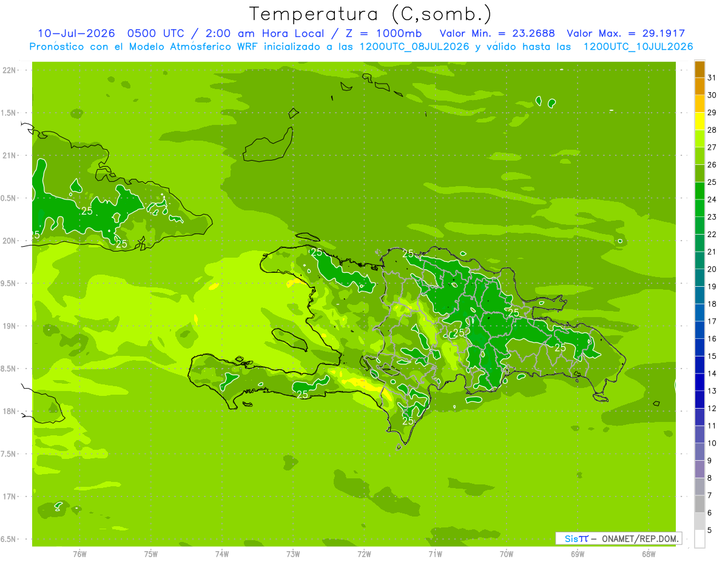Screen dimensions: 728x562
Task: Click the yellow 28 colorbar swatch
Action: point(699,121)
